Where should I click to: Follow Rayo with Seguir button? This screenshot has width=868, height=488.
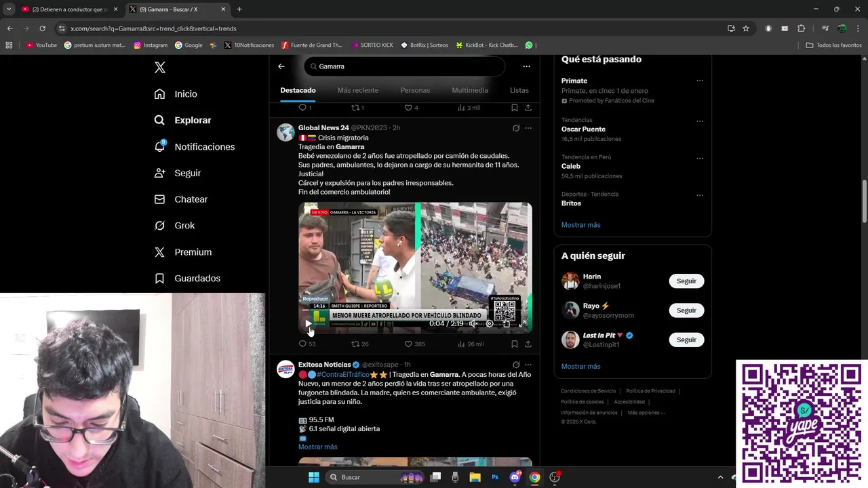(x=686, y=310)
